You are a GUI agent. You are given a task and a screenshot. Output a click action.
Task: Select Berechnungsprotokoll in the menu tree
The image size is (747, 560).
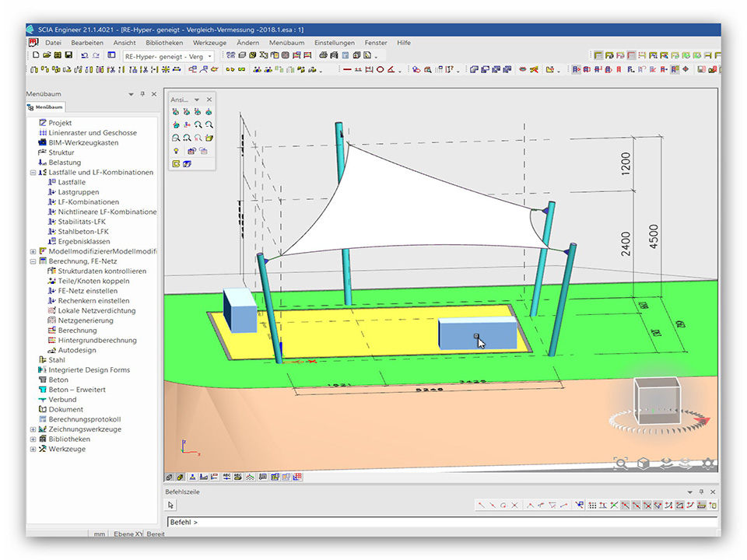85,419
